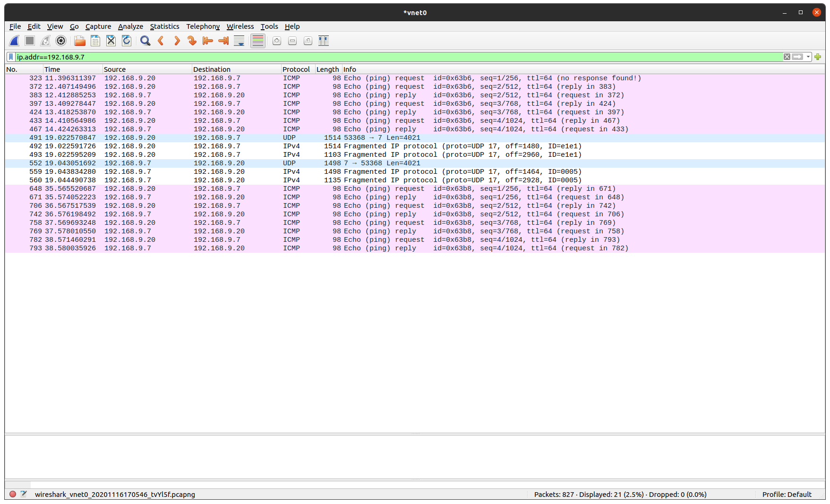This screenshot has width=830, height=504.
Task: Open the filter history dropdown
Action: 809,57
